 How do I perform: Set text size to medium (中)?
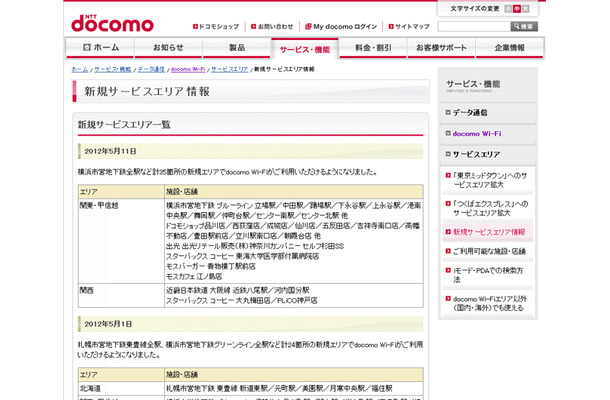(x=517, y=9)
